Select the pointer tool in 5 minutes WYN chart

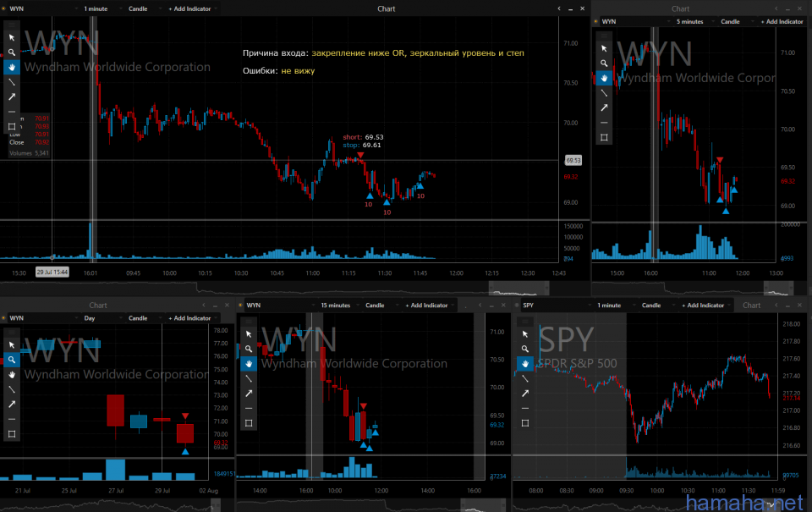coord(604,49)
